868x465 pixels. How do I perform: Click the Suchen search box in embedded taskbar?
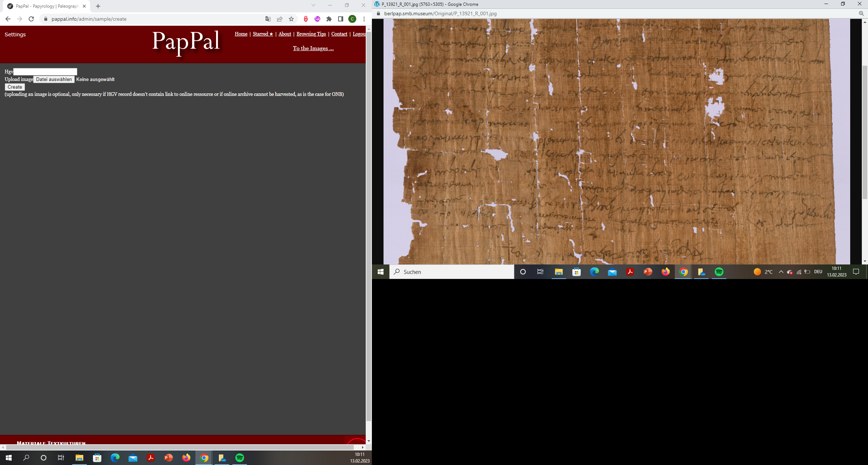(452, 272)
